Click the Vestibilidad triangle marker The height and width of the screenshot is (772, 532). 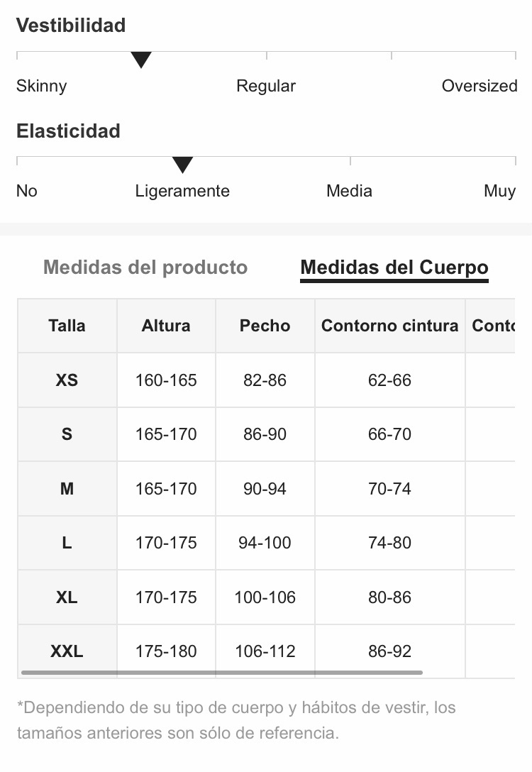point(140,60)
